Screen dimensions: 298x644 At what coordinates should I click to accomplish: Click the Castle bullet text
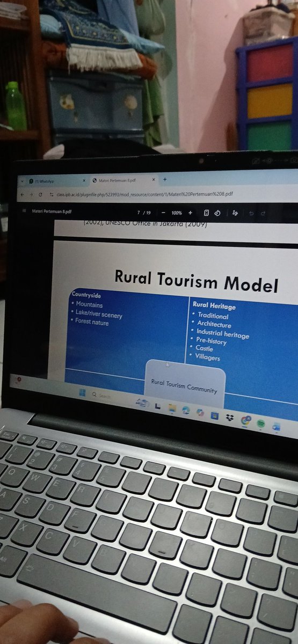(x=204, y=348)
